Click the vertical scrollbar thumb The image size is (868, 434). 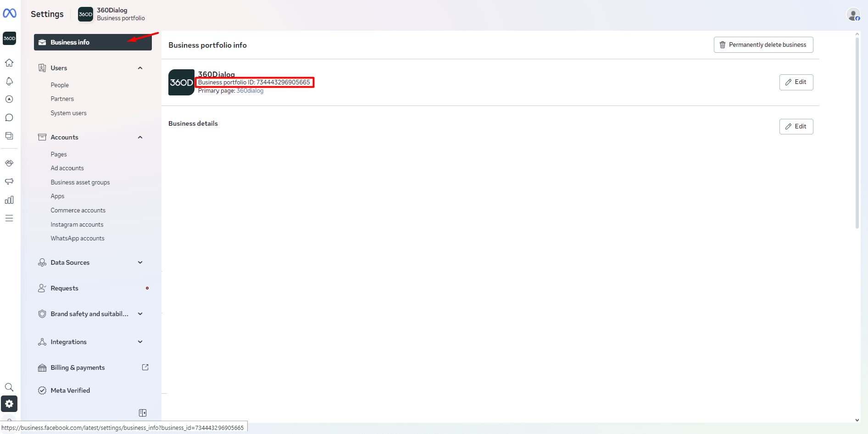click(857, 133)
